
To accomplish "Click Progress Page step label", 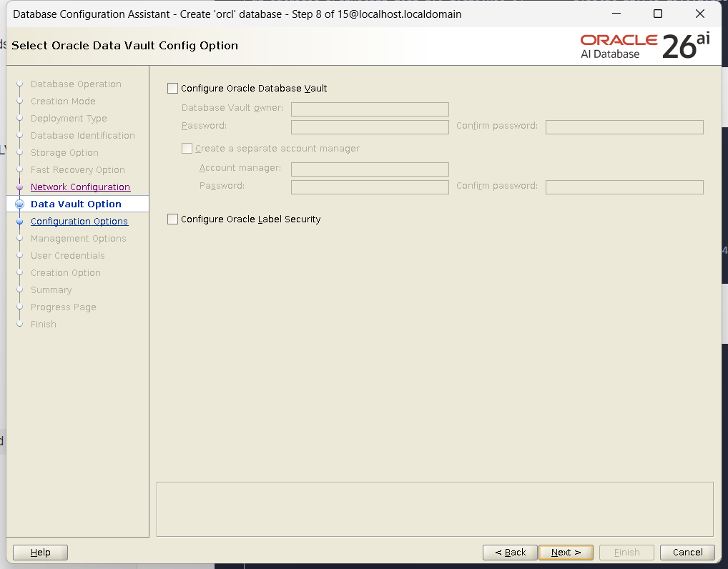I will (63, 307).
